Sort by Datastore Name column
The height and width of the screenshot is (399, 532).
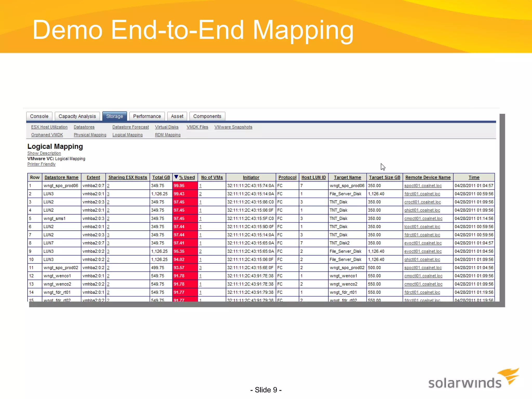(62, 177)
